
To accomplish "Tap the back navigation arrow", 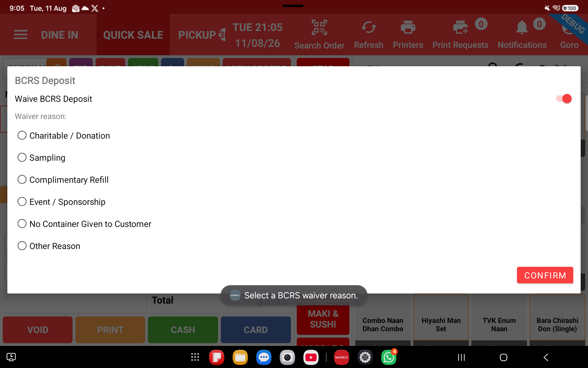I will [x=546, y=357].
